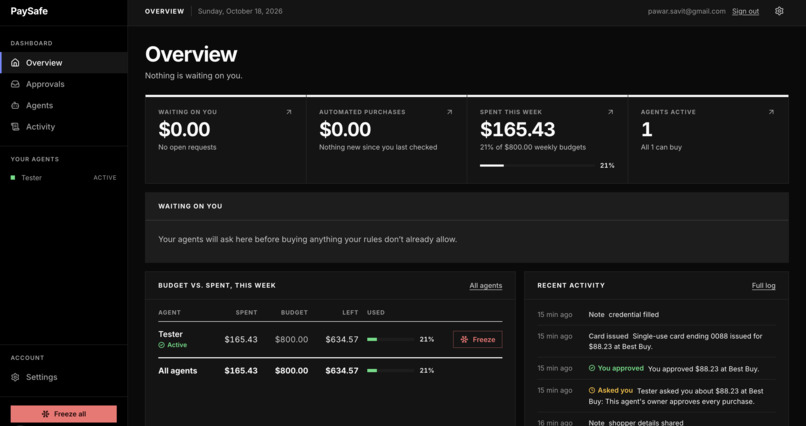Click Tester's $634.57 left amount
The width and height of the screenshot is (806, 426).
click(342, 339)
